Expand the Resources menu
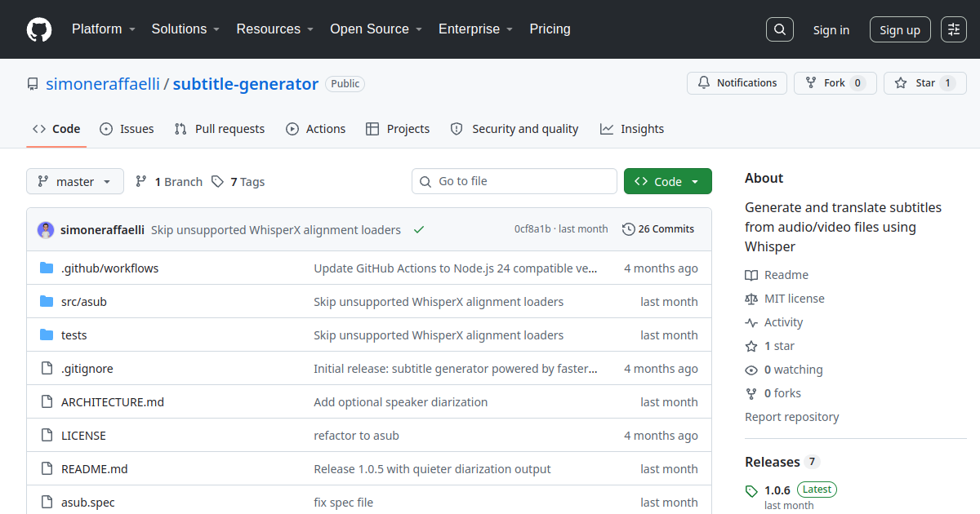The height and width of the screenshot is (514, 980). point(275,29)
